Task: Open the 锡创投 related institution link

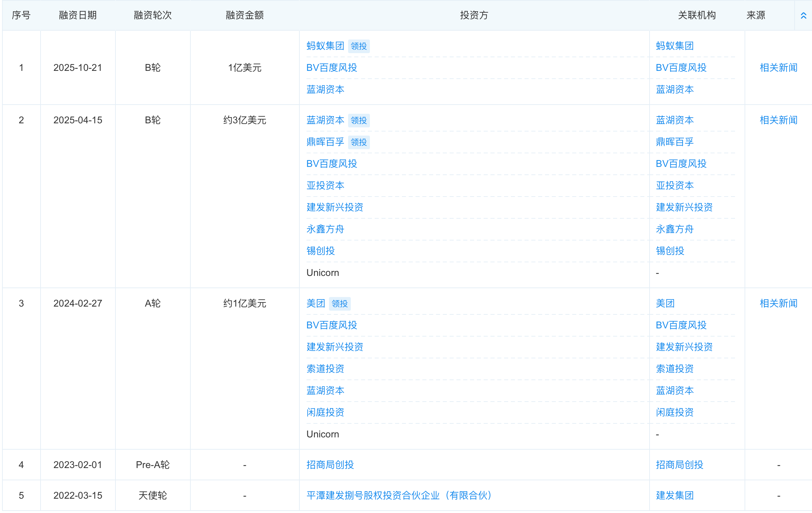Action: [x=321, y=251]
